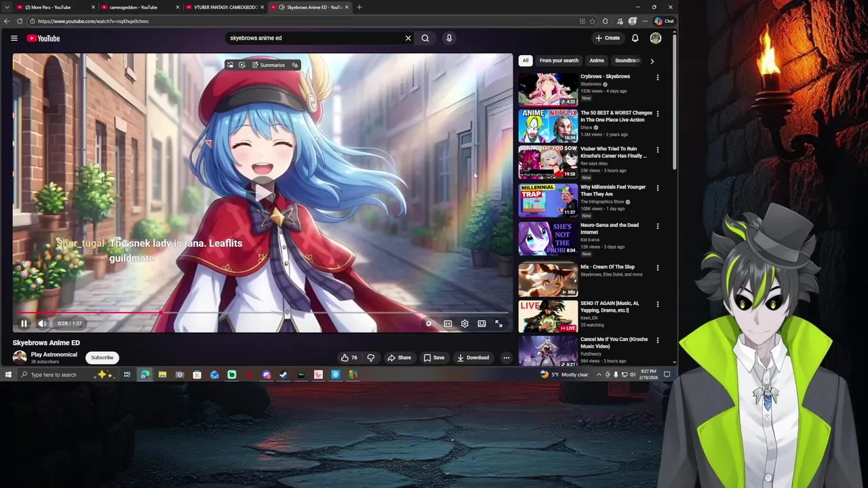Switch to the VTUBER FANTASY: CAMEOGEDDON tab
The height and width of the screenshot is (488, 868).
click(226, 7)
